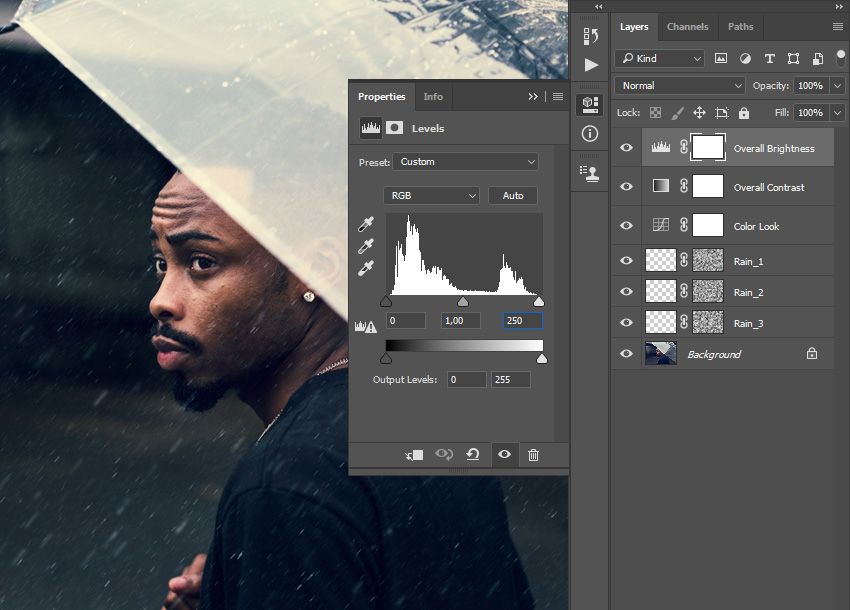Switch to the Channels tab
Screen dimensions: 850x610
(x=687, y=27)
